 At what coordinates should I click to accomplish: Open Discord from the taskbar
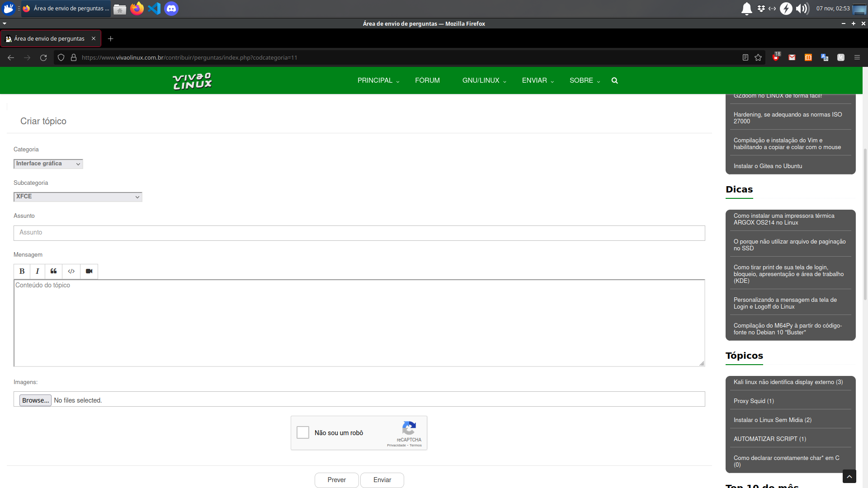point(171,9)
